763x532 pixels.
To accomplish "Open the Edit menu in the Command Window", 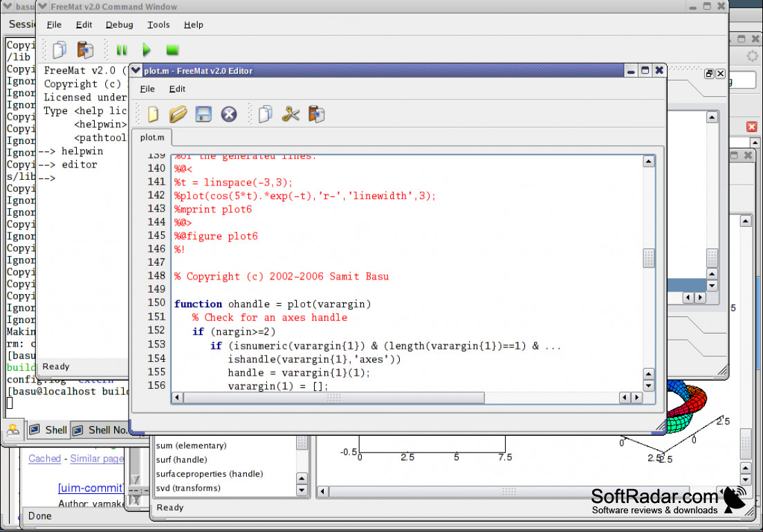I will tap(84, 25).
